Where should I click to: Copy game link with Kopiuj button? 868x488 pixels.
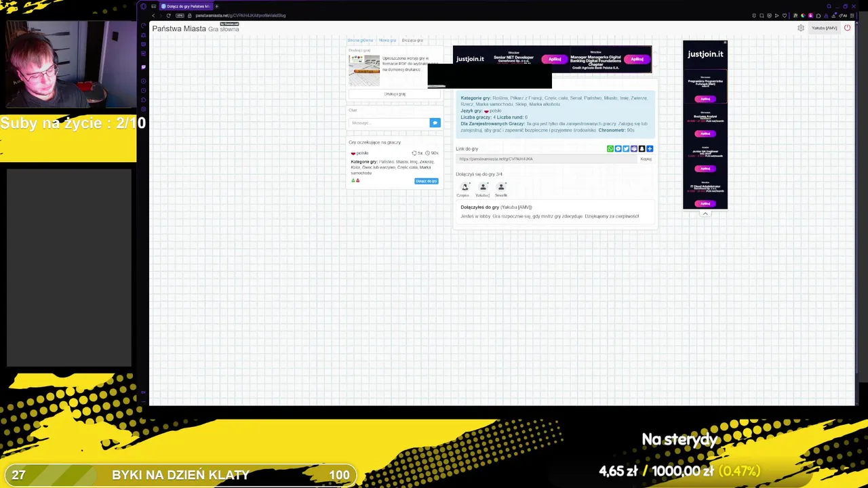click(x=646, y=159)
